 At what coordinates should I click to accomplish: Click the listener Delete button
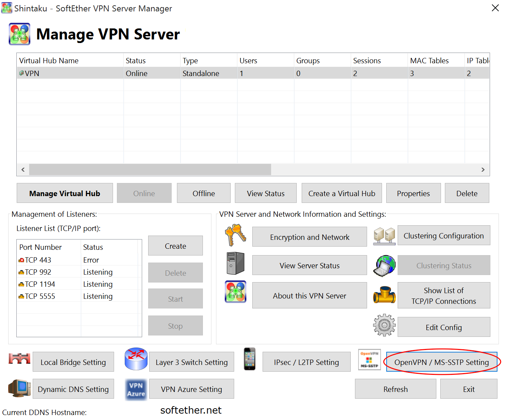pyautogui.click(x=176, y=273)
